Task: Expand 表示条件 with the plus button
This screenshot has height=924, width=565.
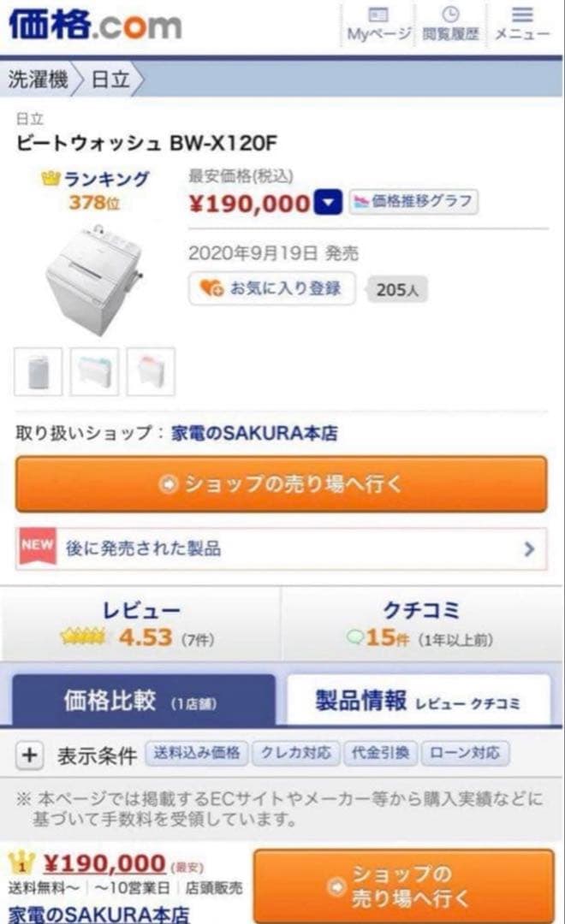Action: [x=30, y=755]
